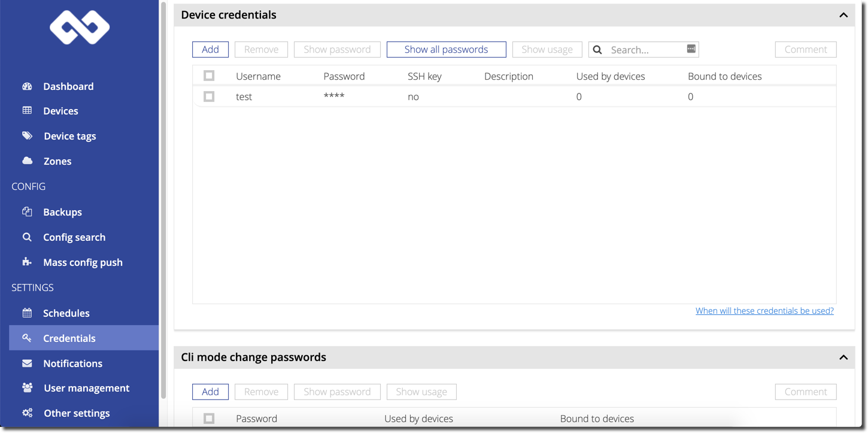Screen dimensions: 868x433
Task: Toggle select-all checkbox in Cli passwords table
Action: pyautogui.click(x=209, y=419)
